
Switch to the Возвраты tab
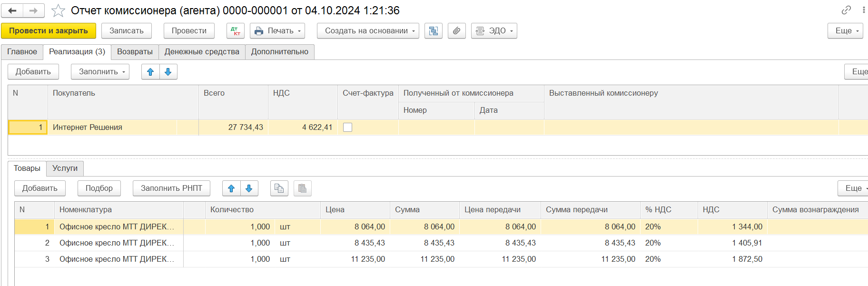(x=135, y=52)
